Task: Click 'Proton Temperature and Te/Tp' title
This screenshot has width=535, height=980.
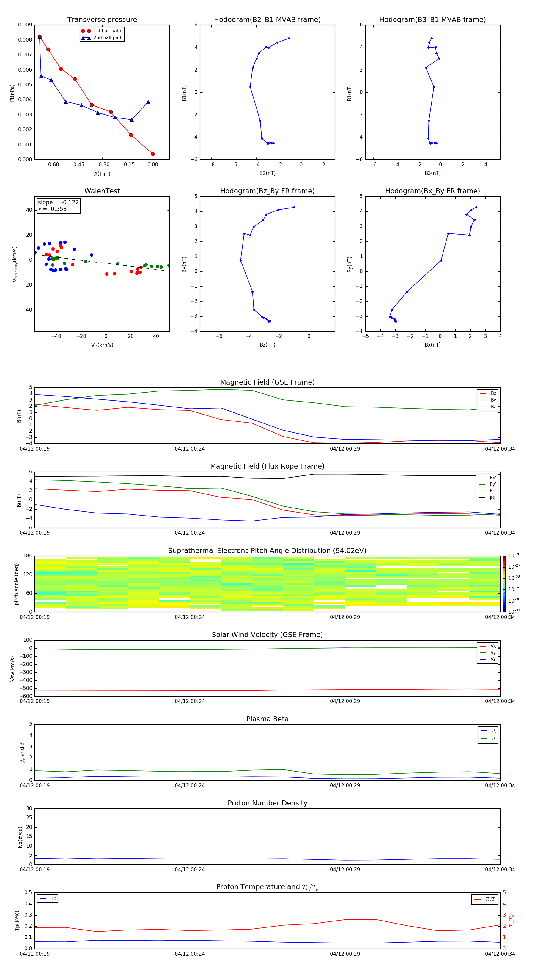Action: (267, 887)
